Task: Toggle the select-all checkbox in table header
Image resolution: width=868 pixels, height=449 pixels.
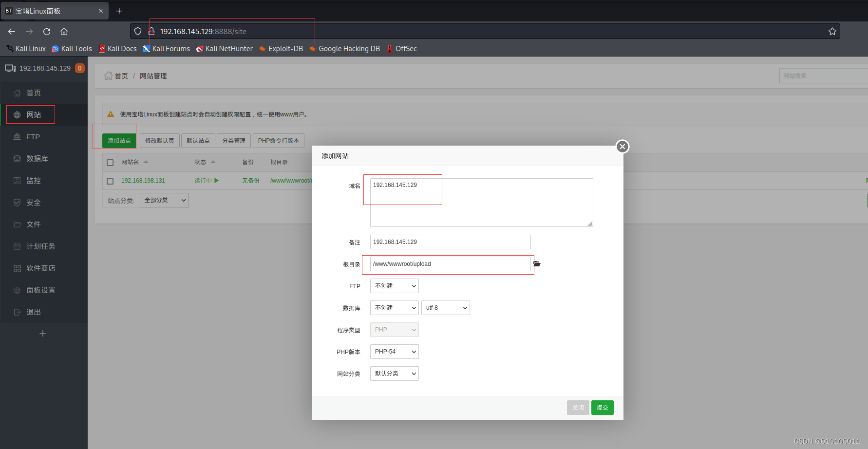Action: point(110,163)
